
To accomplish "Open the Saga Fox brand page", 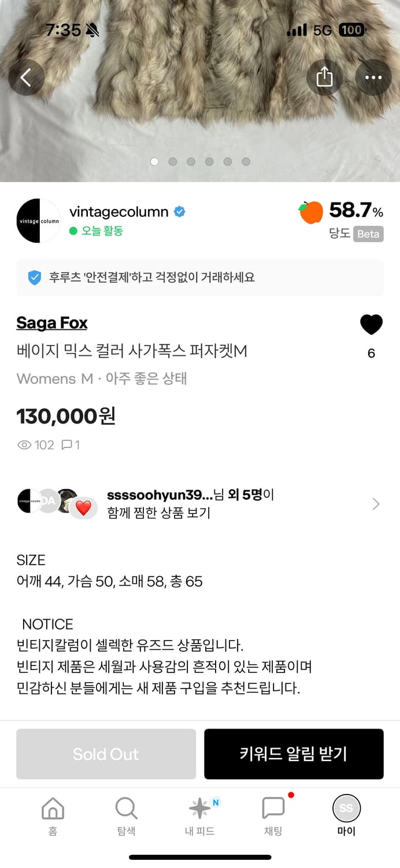I will [x=51, y=323].
